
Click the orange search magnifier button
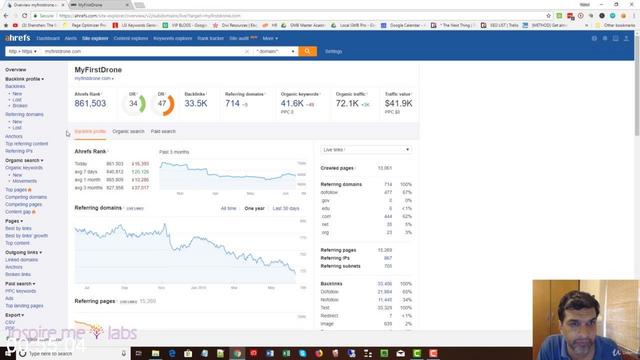(x=307, y=51)
